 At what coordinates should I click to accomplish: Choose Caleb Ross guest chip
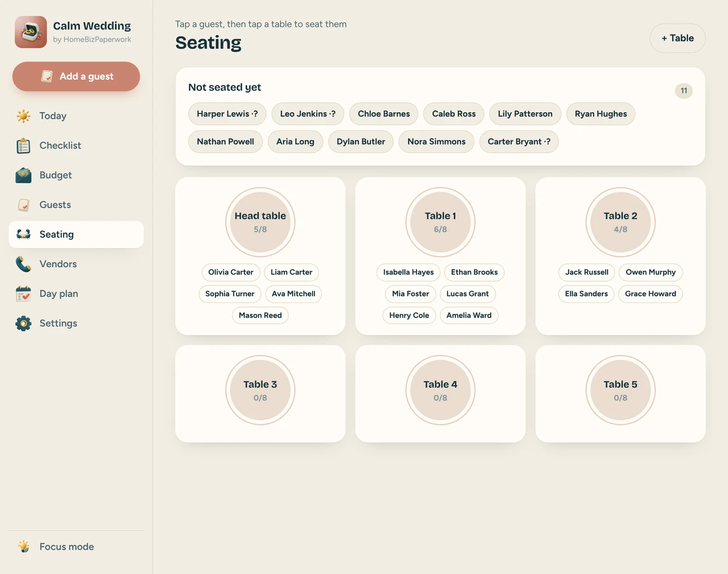(454, 114)
